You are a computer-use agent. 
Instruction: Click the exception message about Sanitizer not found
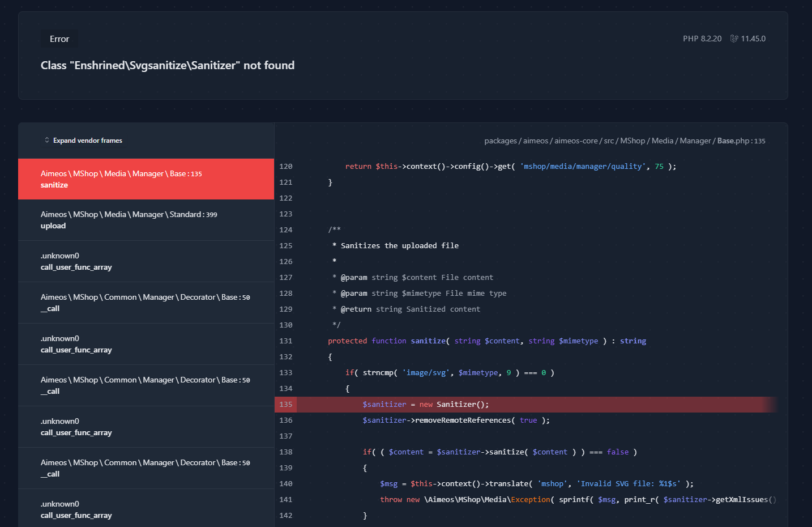click(168, 65)
